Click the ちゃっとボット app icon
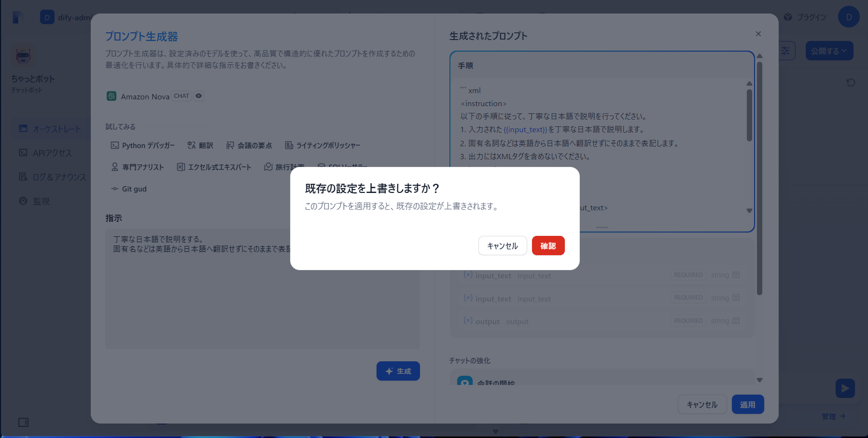The width and height of the screenshot is (868, 438). (23, 56)
